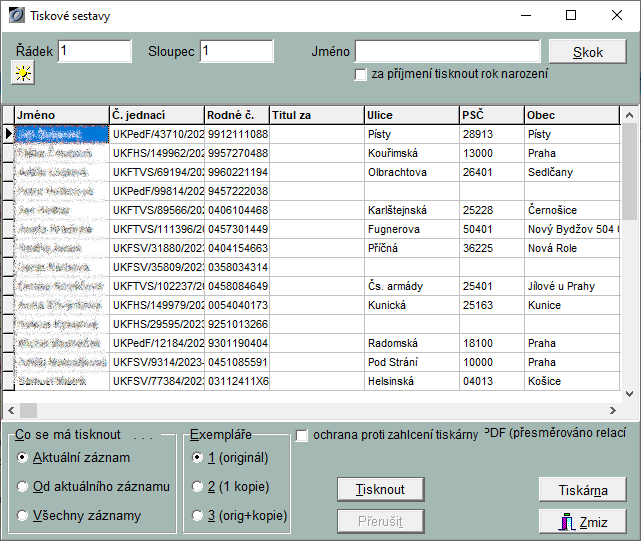Enable 'za příjmení tisknout rok narození' checkbox
Image resolution: width=641 pixels, height=541 pixels.
[x=361, y=74]
